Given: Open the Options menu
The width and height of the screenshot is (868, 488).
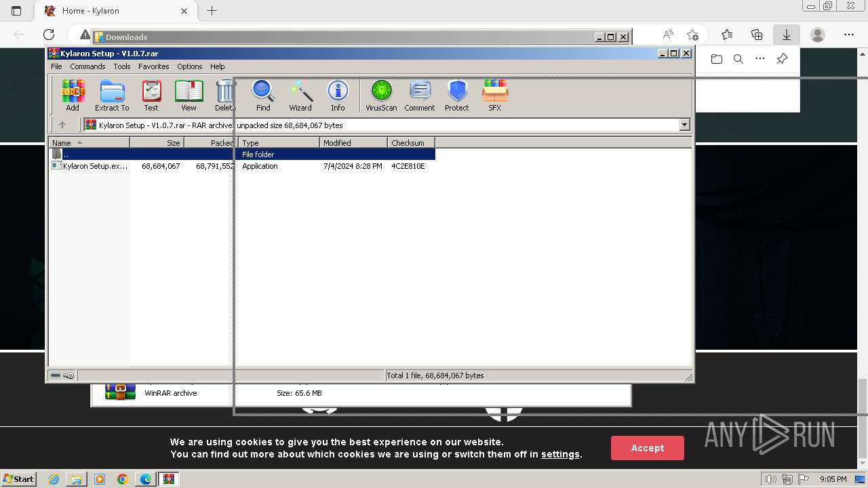Looking at the screenshot, I should coord(190,66).
